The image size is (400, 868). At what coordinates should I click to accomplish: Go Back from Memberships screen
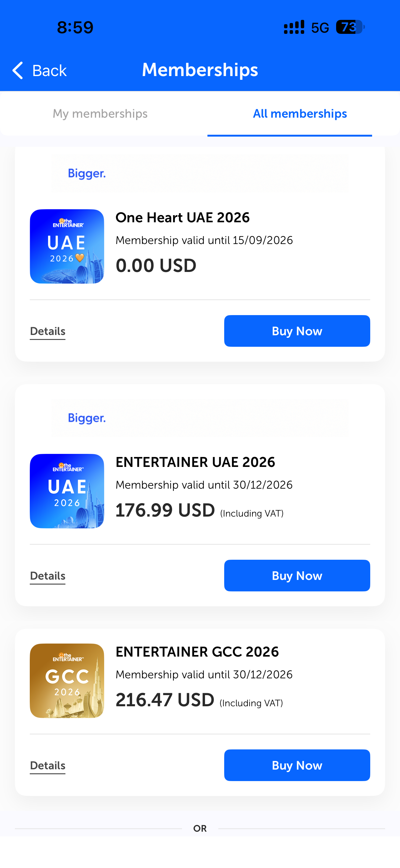(39, 70)
